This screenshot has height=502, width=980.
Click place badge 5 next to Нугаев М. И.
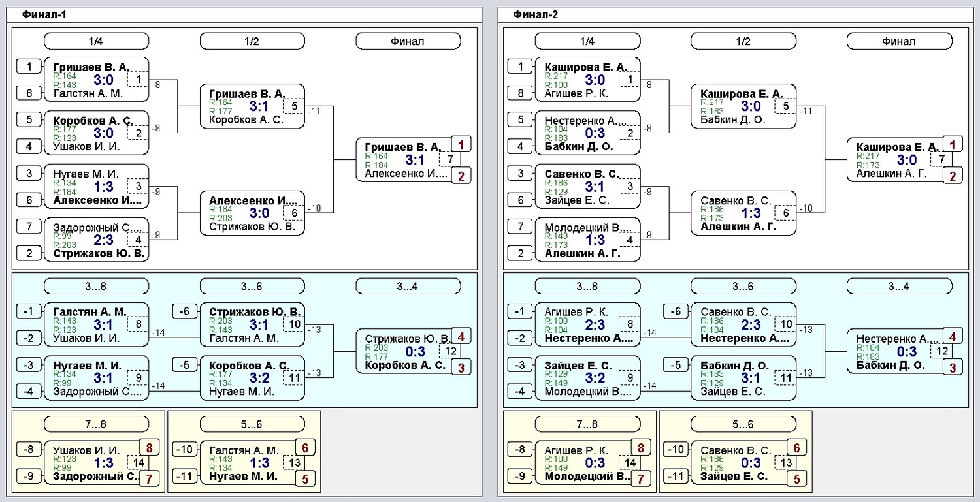tap(304, 480)
